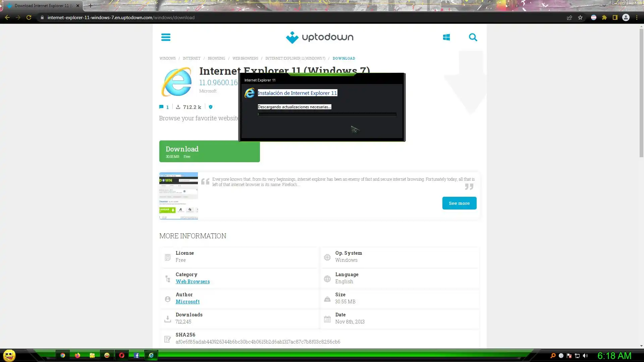Select the WEB BROWSERS breadcrumb
This screenshot has width=644, height=362.
click(245, 58)
